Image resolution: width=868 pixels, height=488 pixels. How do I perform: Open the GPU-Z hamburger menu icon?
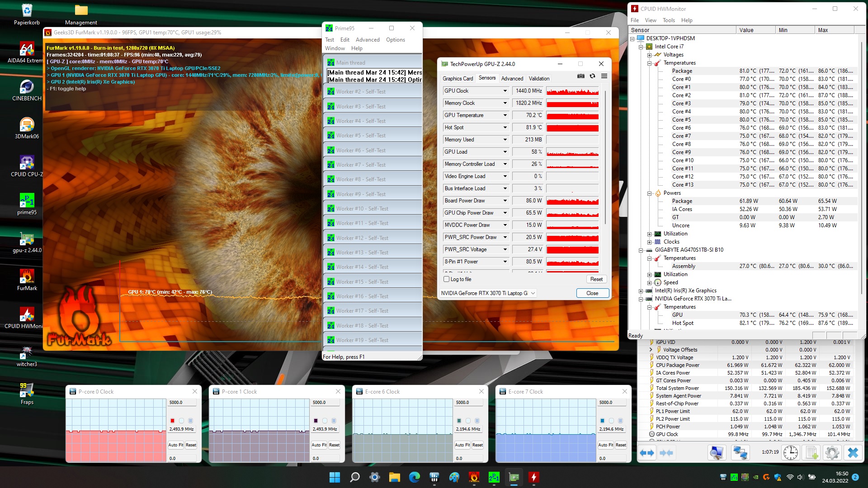(604, 76)
